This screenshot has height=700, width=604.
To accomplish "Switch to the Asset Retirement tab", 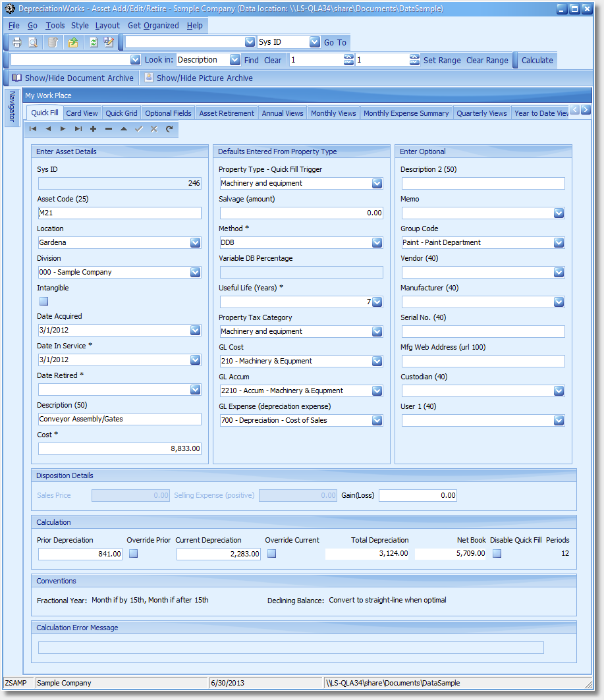I will coord(227,113).
